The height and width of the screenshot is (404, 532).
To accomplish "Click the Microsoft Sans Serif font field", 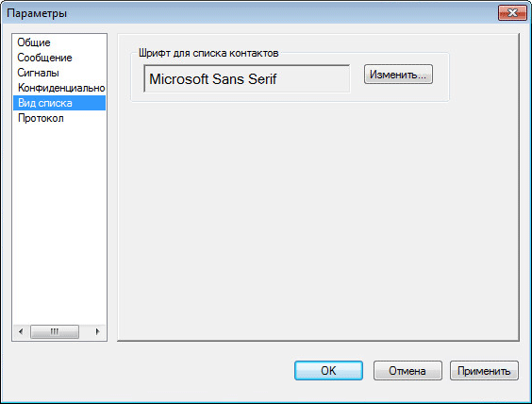I will 246,78.
